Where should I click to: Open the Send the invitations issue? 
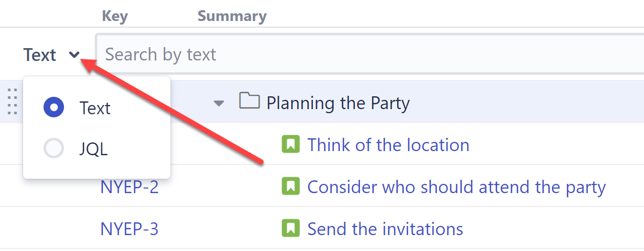pyautogui.click(x=385, y=228)
